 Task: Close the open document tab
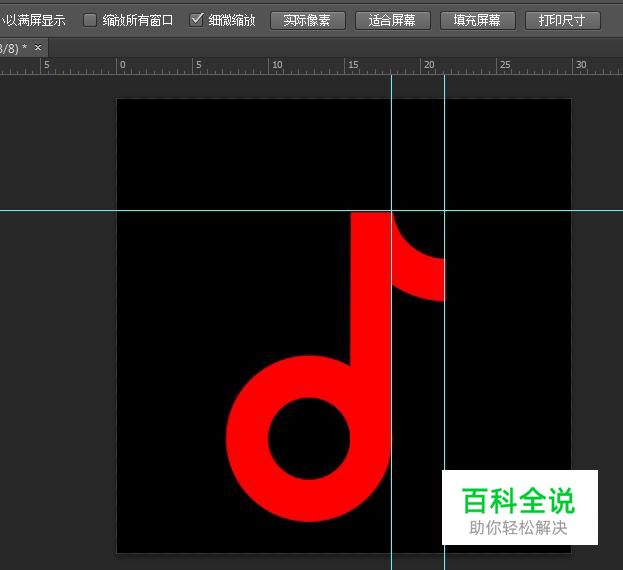[38, 48]
